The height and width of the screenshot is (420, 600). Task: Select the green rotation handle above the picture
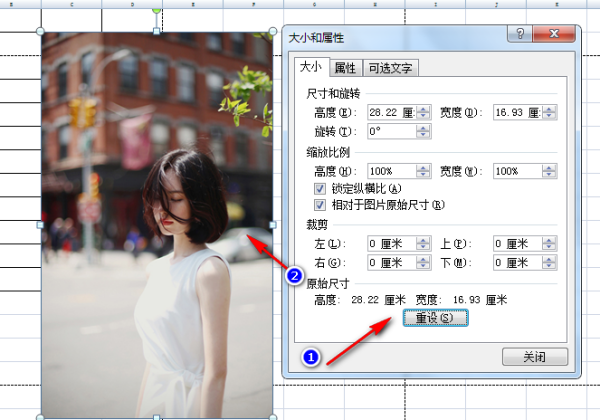(x=156, y=10)
